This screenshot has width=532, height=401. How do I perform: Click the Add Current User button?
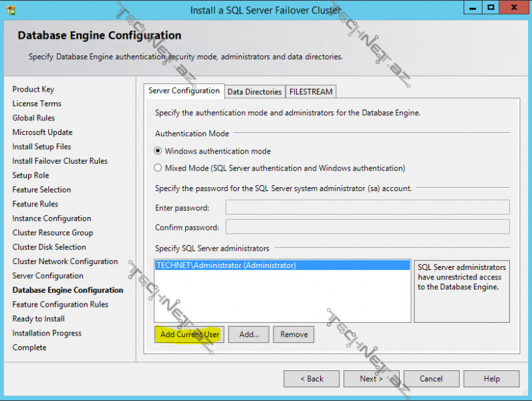point(190,334)
